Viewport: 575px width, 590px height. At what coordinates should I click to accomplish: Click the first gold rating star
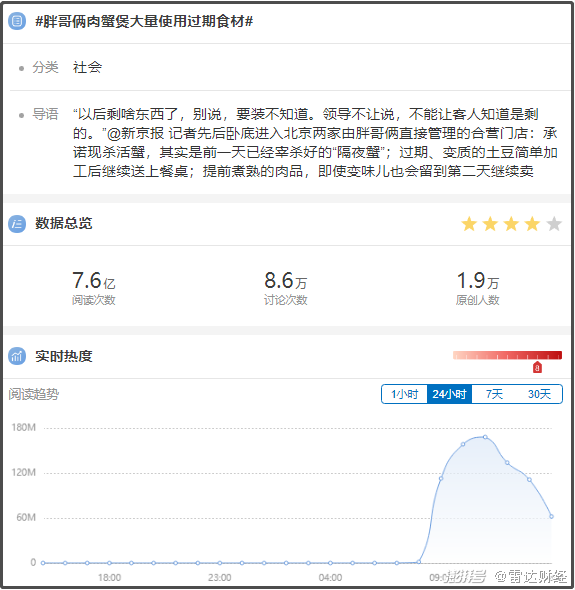click(469, 224)
